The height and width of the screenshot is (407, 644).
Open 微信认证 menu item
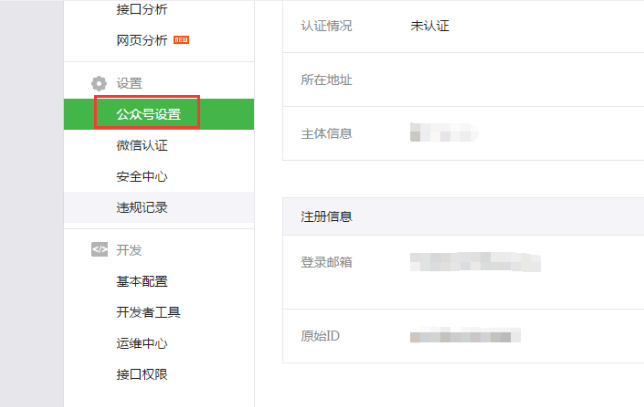coord(142,145)
